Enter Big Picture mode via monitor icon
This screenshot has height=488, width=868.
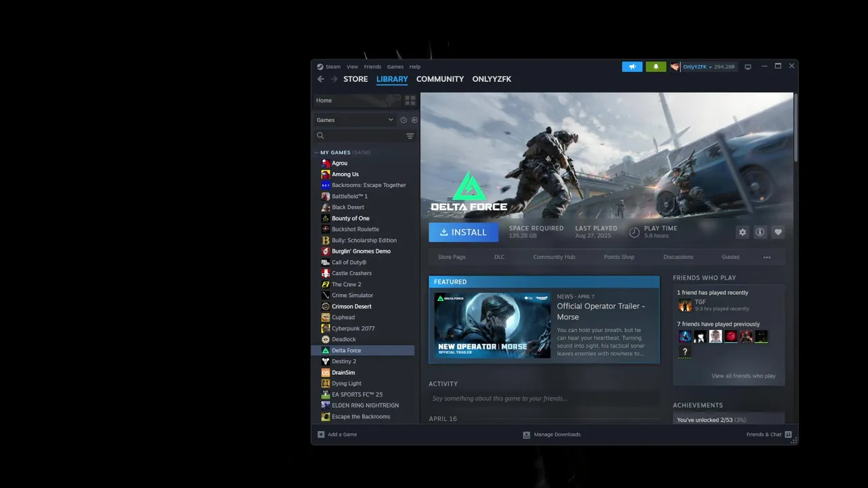pyautogui.click(x=748, y=66)
